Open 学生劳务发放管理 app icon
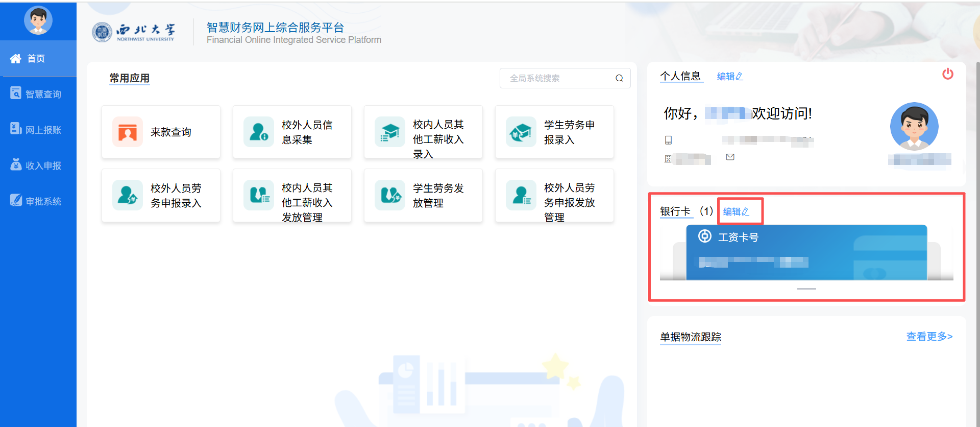 390,195
